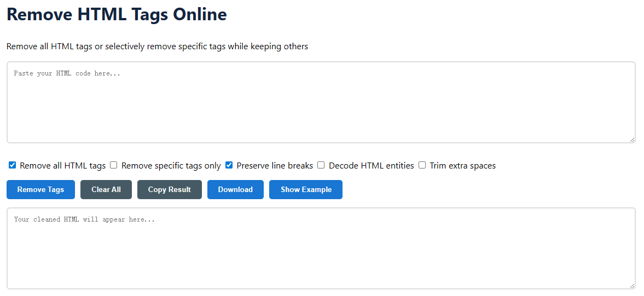Uncheck the Remove all HTML tags checkbox
644x296 pixels.
click(x=13, y=165)
